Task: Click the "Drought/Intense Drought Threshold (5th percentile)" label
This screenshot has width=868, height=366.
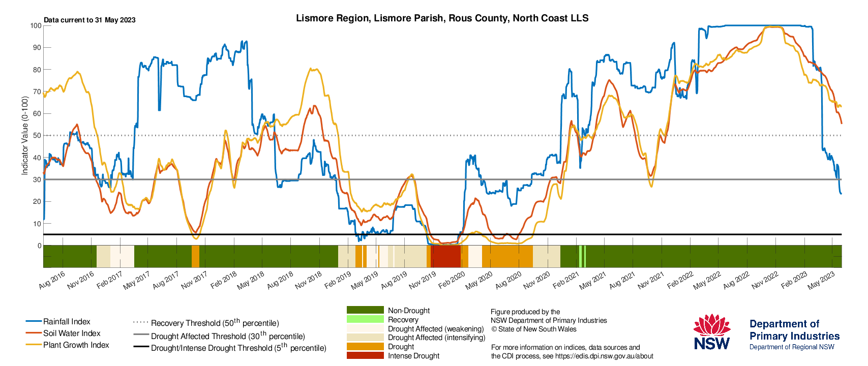Action: [x=238, y=347]
